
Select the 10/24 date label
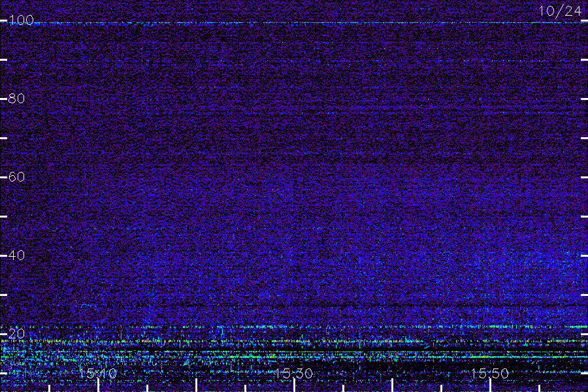(561, 11)
